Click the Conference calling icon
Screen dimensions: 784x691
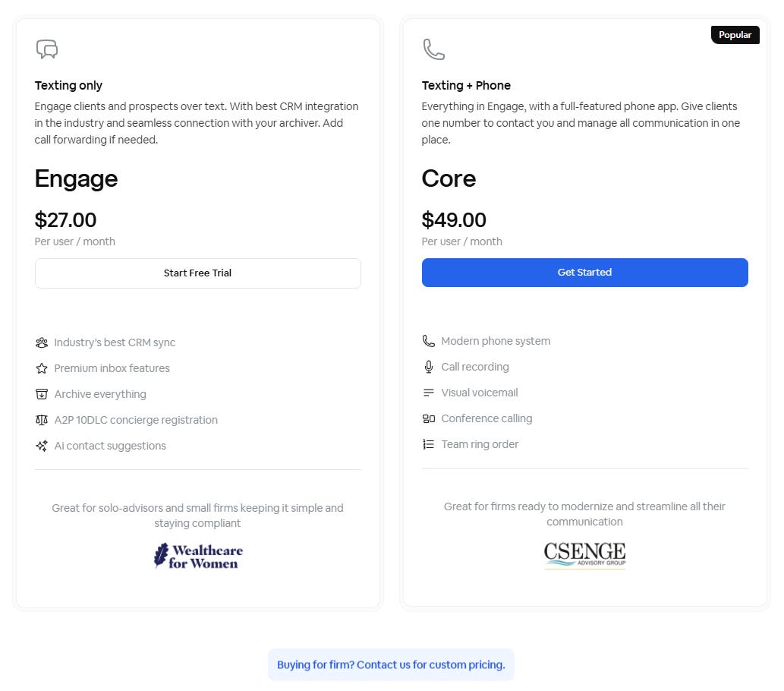tap(429, 418)
